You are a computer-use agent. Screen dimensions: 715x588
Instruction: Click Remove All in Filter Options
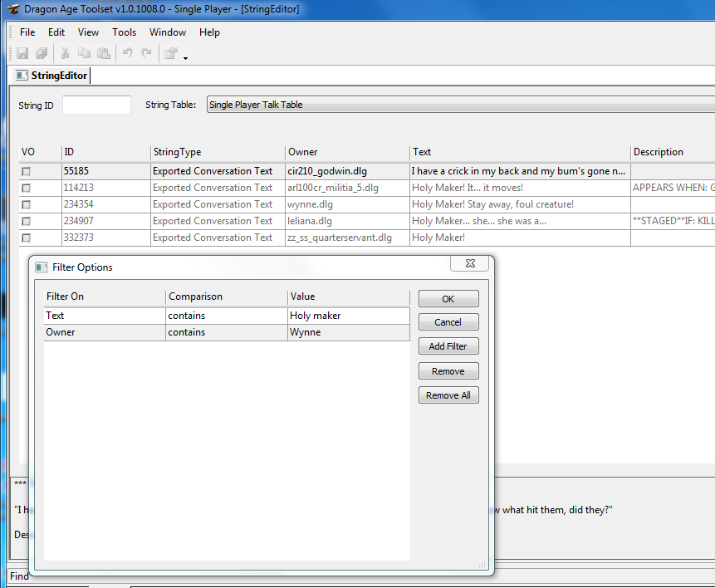pos(448,395)
